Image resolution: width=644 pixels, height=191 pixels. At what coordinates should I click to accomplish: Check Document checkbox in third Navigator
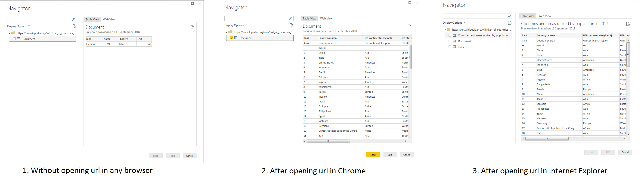point(450,41)
